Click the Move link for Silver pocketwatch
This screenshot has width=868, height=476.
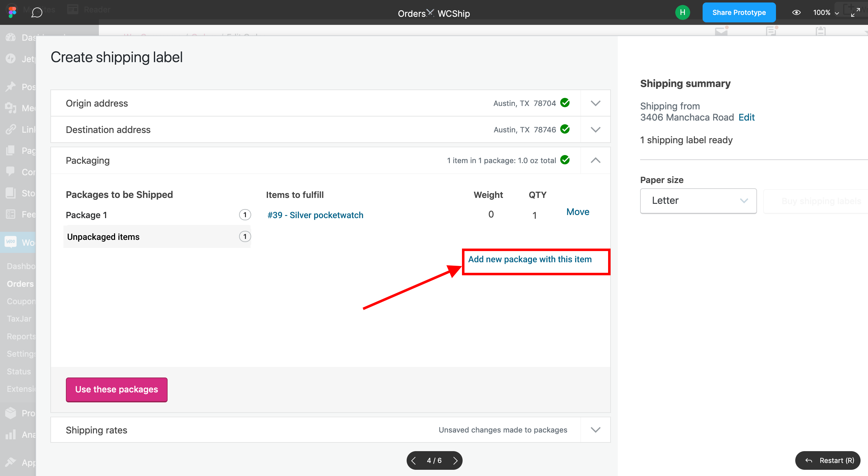click(578, 212)
